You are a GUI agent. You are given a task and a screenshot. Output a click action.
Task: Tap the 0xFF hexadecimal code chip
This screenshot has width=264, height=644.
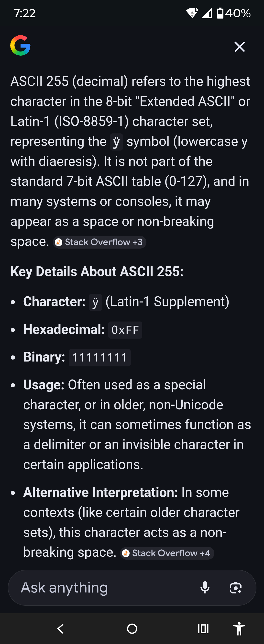[x=125, y=330]
